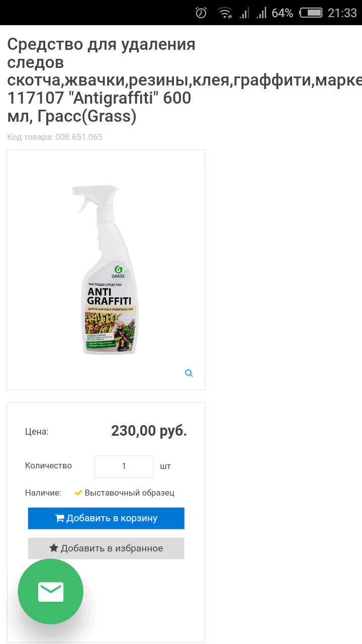This screenshot has width=362, height=644.
Task: Tap the Wi-Fi status bar icon
Action: (225, 13)
